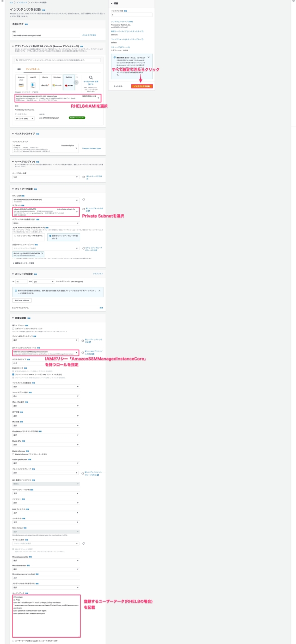Click the next arrow in the AMI carousel

[x=76, y=82]
